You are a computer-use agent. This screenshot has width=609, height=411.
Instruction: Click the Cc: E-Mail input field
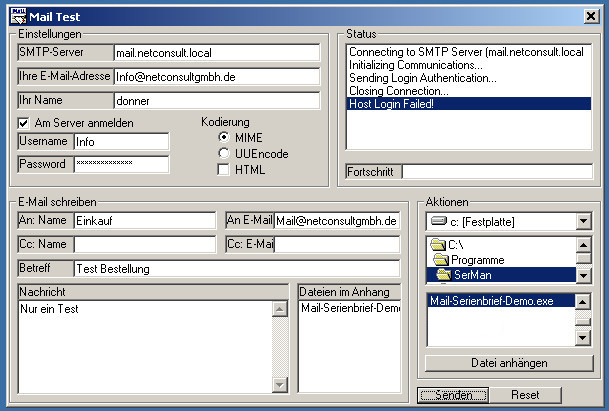(x=337, y=245)
